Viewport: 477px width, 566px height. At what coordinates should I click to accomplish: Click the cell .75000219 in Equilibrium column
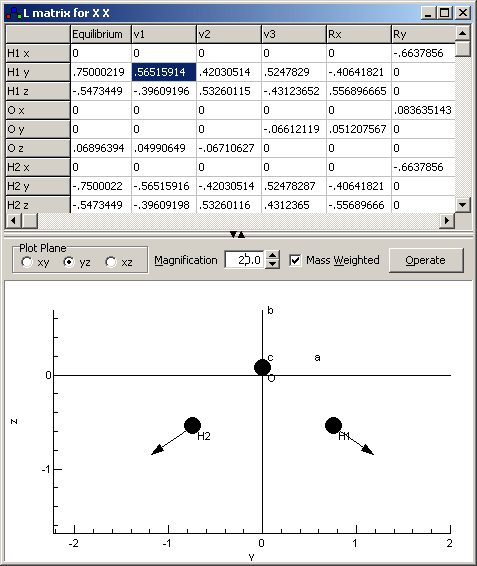(101, 72)
